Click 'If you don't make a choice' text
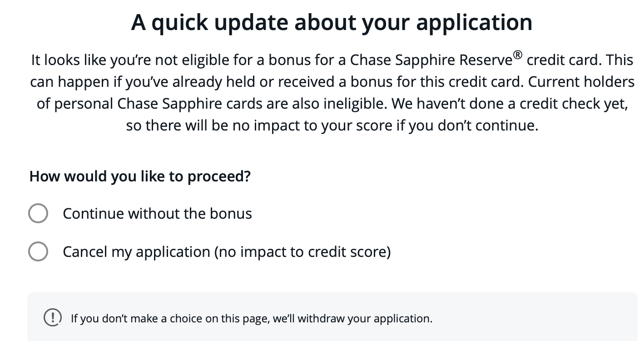Viewport: 644px width, 341px height. 136,318
